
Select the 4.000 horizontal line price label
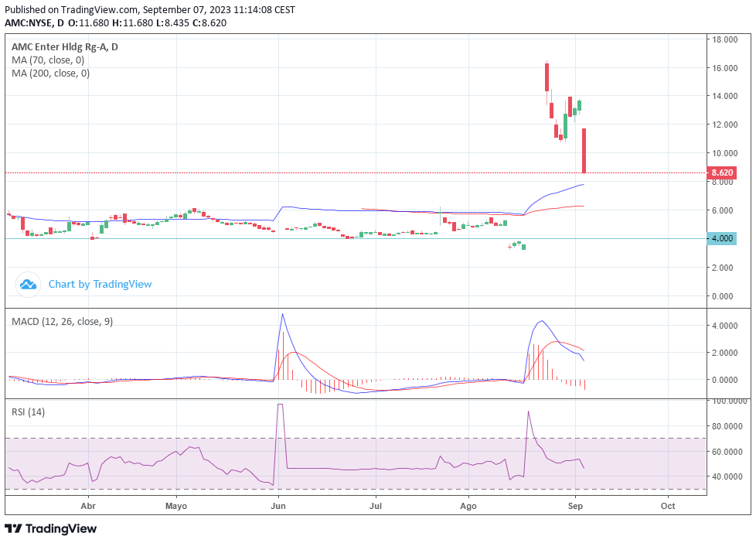(722, 238)
